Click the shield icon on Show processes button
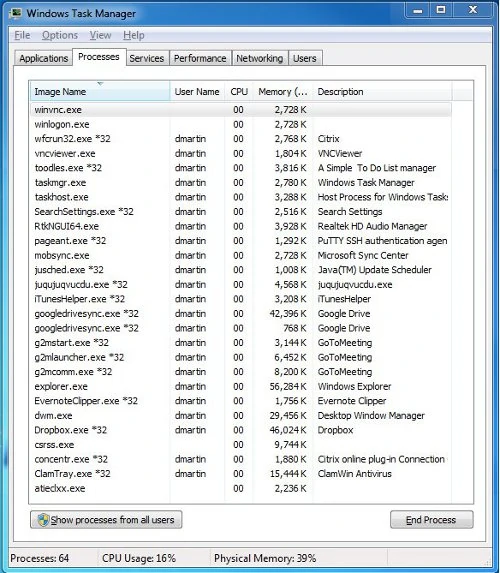 [x=43, y=520]
